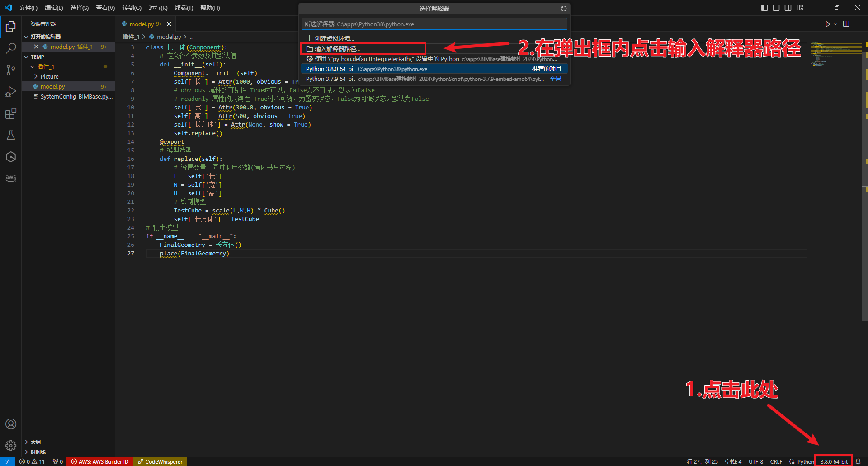This screenshot has width=868, height=466.
Task: Click 输入解释器路径 option
Action: tap(337, 49)
